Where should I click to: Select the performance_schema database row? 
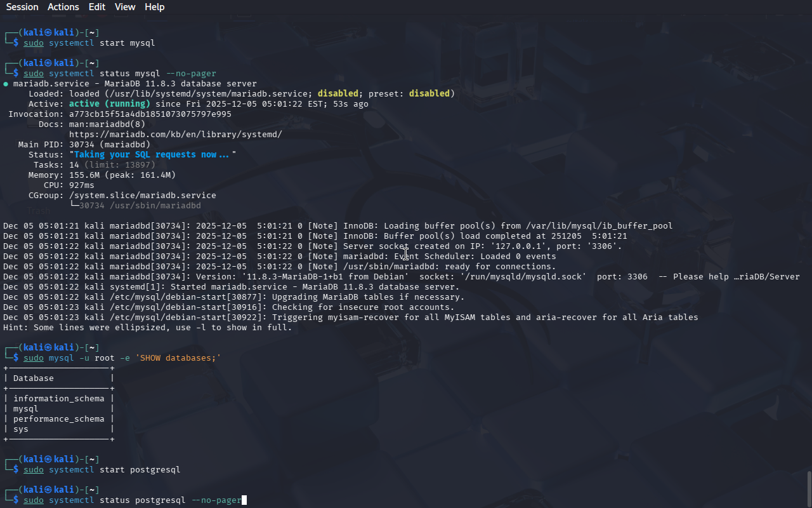click(58, 419)
